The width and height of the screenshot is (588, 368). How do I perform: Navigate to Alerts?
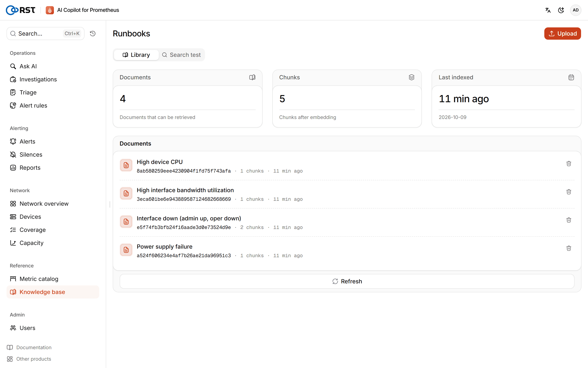click(x=53, y=141)
